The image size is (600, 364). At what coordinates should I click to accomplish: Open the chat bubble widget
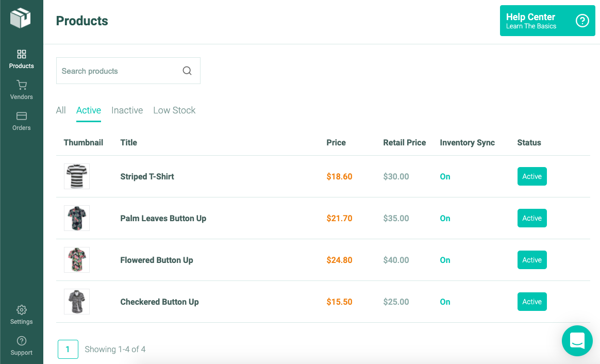(577, 341)
